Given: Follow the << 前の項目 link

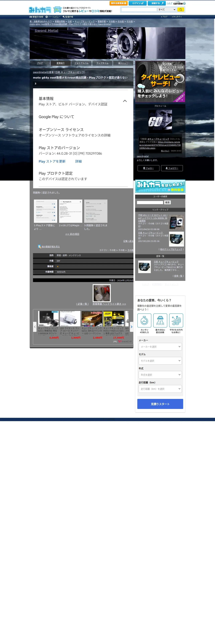Looking at the screenshot, I should pos(72,234).
